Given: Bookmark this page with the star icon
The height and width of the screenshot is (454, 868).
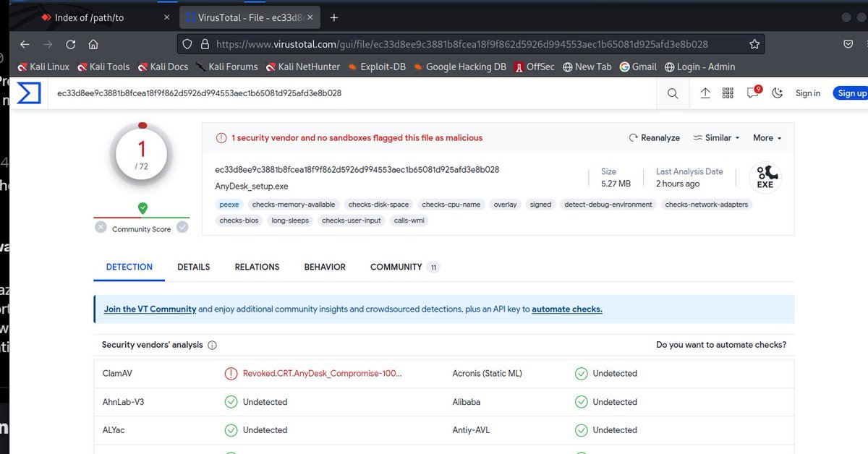Looking at the screenshot, I should click(754, 44).
